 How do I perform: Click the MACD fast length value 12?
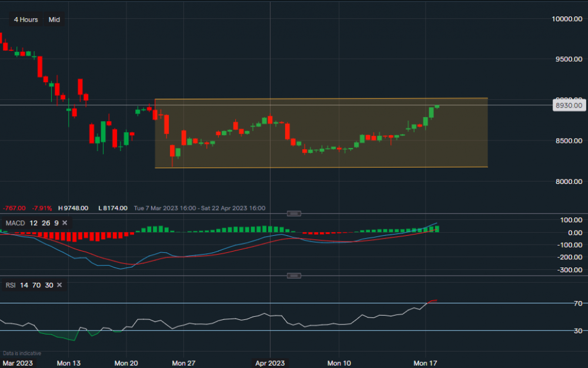click(x=34, y=223)
